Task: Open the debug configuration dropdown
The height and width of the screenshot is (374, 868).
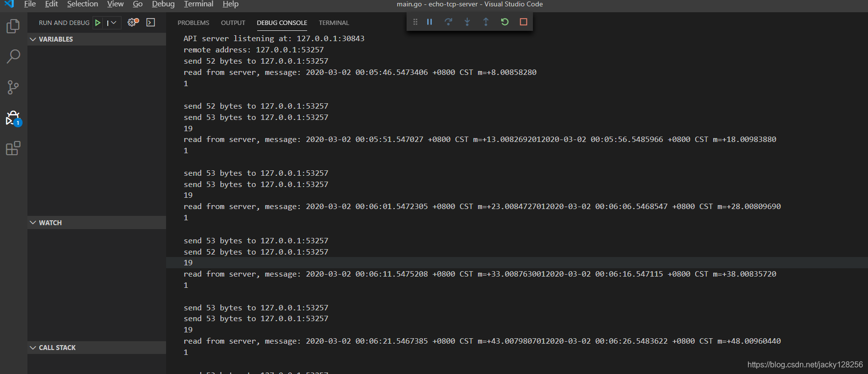Action: (112, 23)
